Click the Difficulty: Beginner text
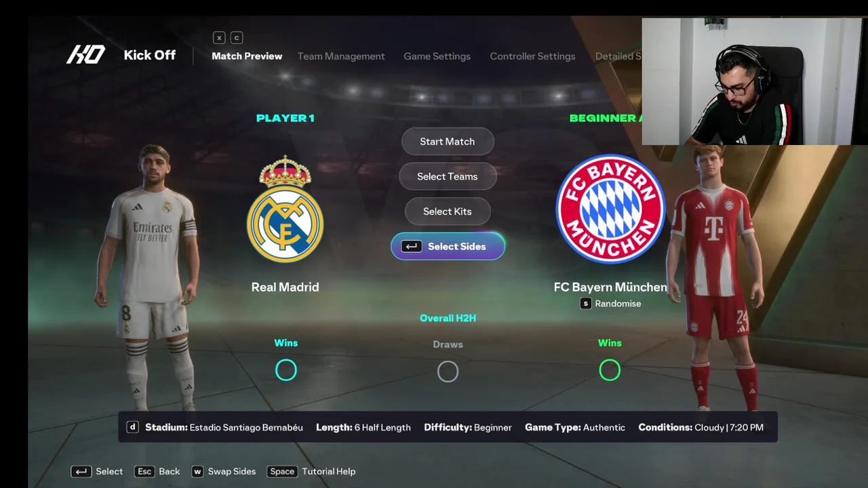This screenshot has width=868, height=488. [x=468, y=428]
